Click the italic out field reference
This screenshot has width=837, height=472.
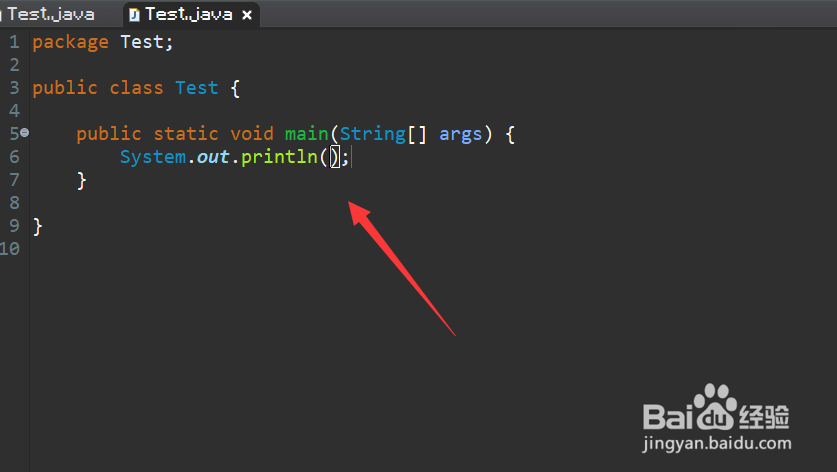click(213, 158)
